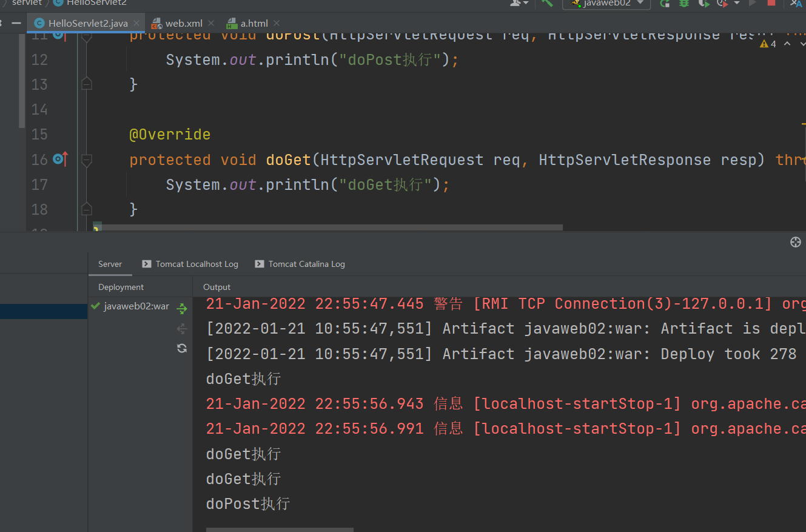This screenshot has height=532, width=806.
Task: Collapse the fold marker at line 18
Action: coord(86,209)
